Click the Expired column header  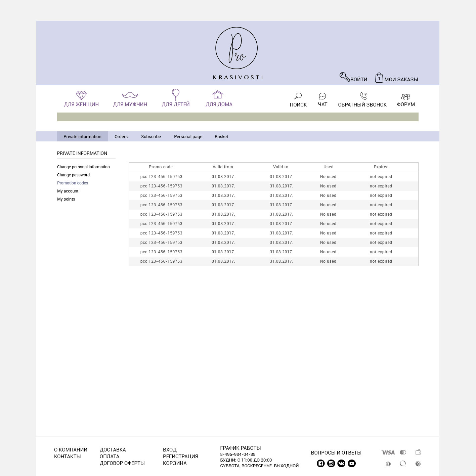[x=381, y=167]
